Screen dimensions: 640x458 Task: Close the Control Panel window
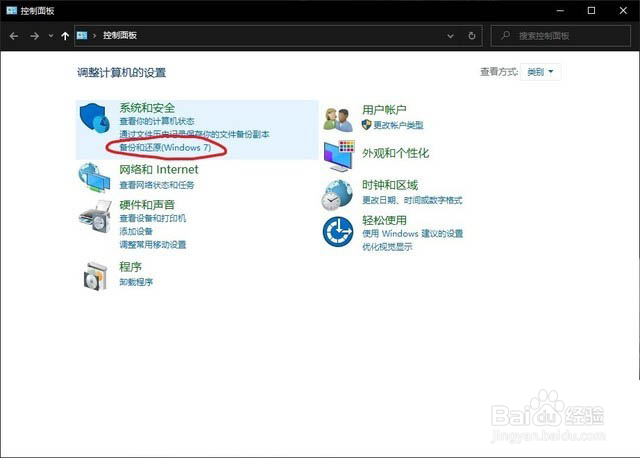(623, 11)
